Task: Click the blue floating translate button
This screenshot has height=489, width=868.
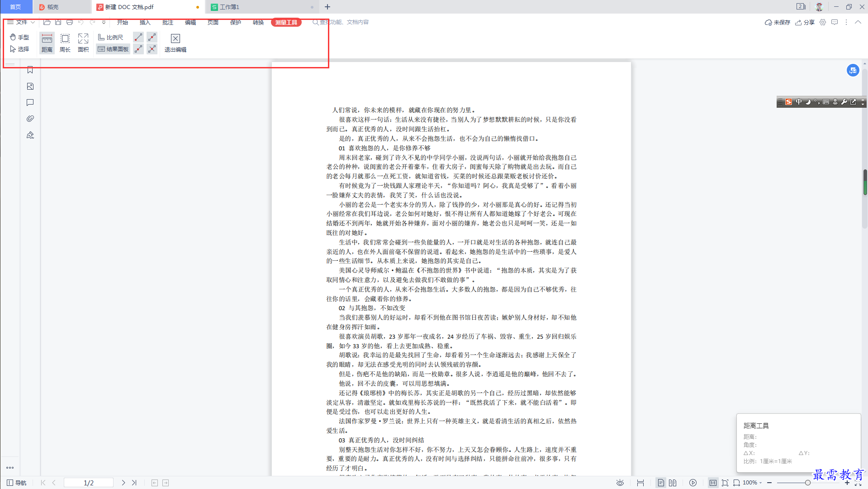Action: coord(853,70)
